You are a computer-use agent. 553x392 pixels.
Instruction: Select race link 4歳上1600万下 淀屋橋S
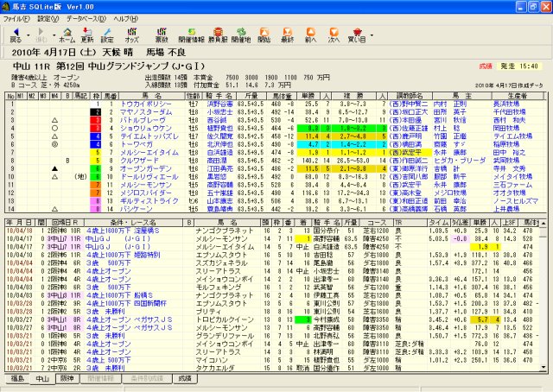pyautogui.click(x=123, y=231)
